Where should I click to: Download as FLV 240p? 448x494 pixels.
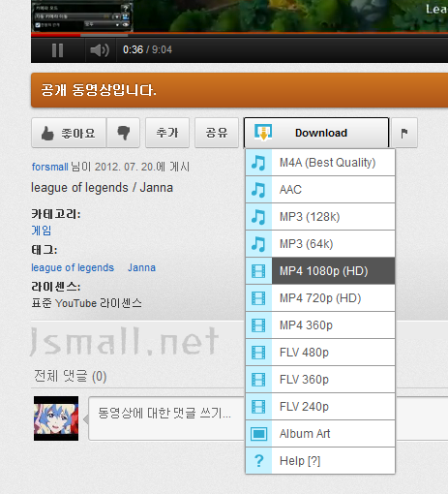pos(320,407)
